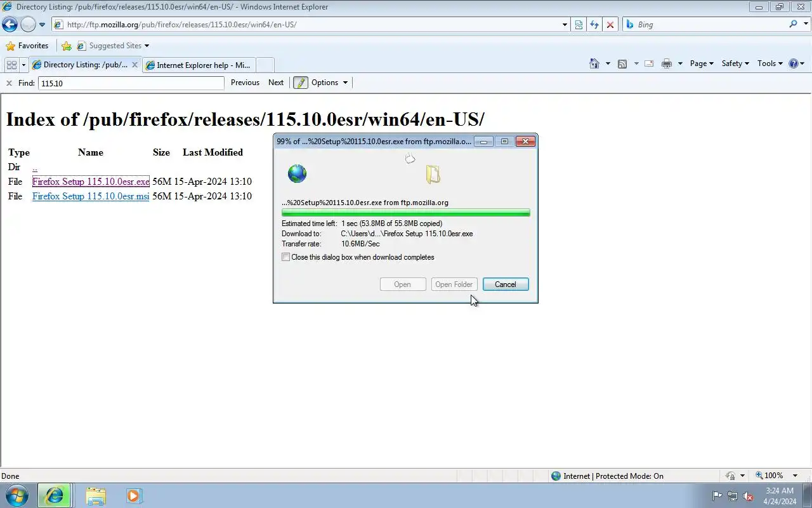This screenshot has width=812, height=508.
Task: Open Windows Media Player taskbar icon
Action: tap(133, 495)
